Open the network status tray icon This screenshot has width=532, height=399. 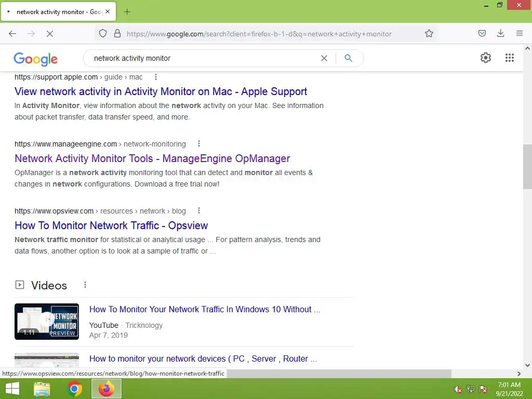pos(470,389)
